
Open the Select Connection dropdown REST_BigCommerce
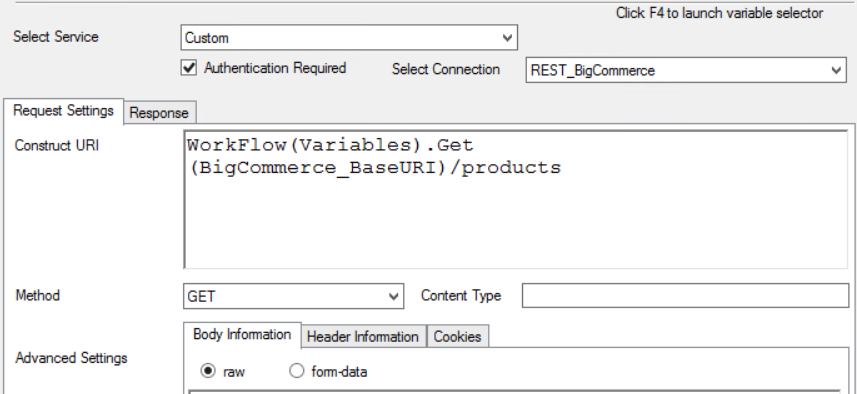pos(686,70)
